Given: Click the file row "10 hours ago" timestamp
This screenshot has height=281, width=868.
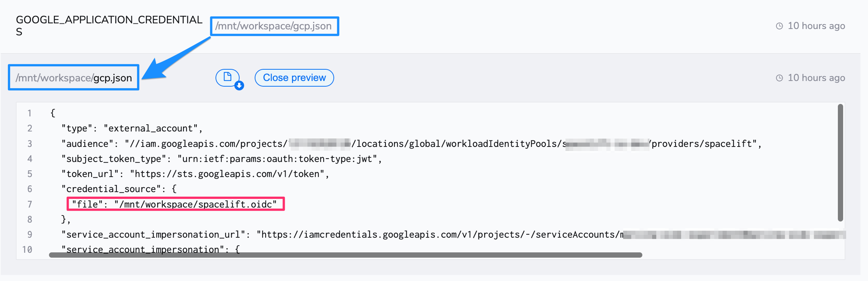Looking at the screenshot, I should [x=816, y=78].
